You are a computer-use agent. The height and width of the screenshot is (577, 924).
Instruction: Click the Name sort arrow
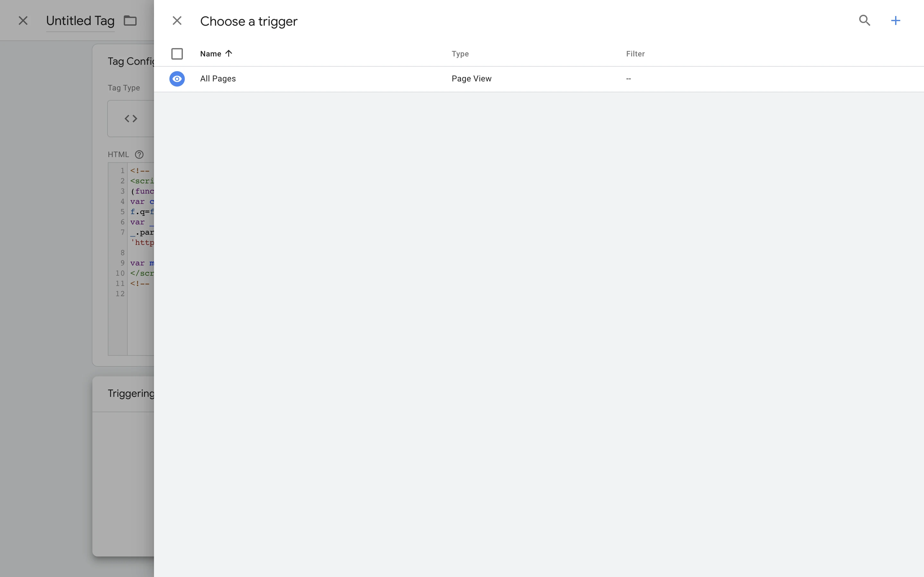click(x=229, y=54)
